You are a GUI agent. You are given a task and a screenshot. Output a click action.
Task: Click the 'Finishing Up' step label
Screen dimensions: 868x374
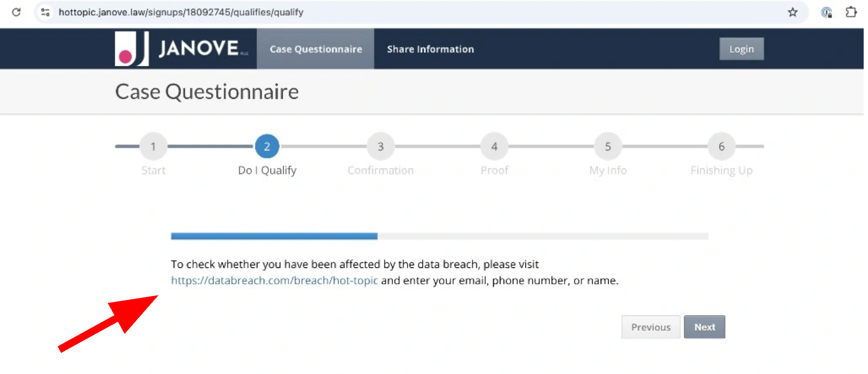click(x=722, y=170)
